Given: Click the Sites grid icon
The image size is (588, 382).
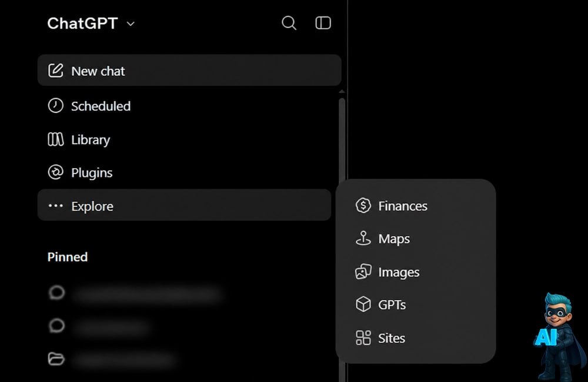Looking at the screenshot, I should (x=363, y=338).
